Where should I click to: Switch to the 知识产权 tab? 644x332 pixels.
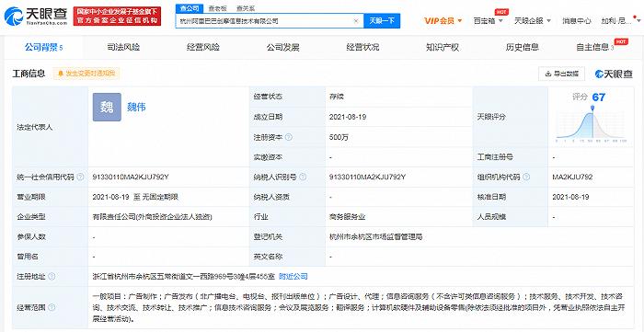click(443, 48)
